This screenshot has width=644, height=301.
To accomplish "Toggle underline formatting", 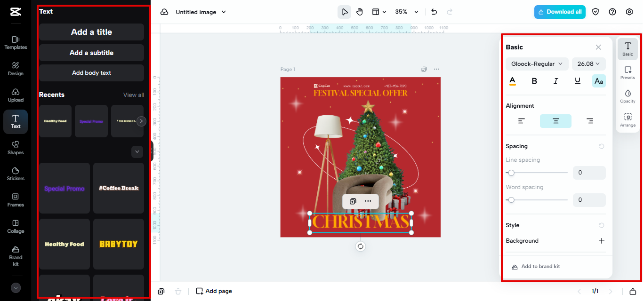I will pyautogui.click(x=578, y=81).
